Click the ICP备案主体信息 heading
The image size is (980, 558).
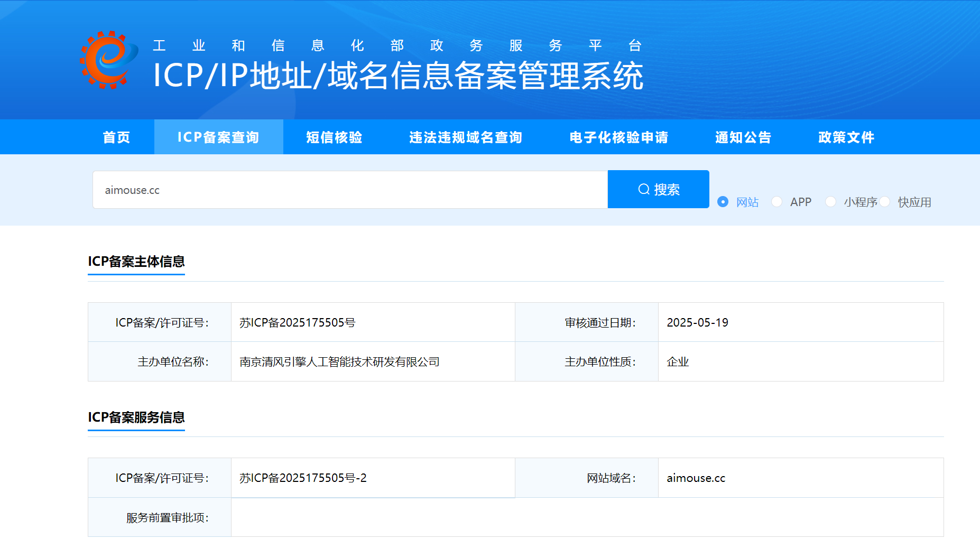pos(136,262)
